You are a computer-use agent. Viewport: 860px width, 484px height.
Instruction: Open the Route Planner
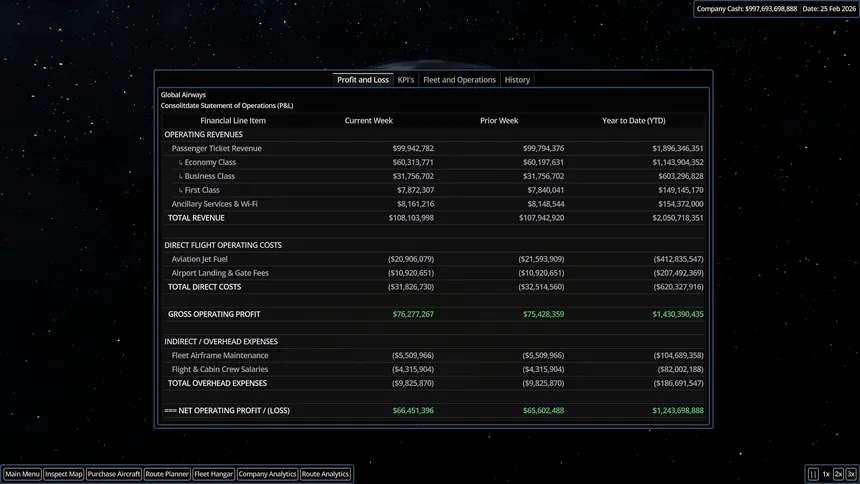point(167,474)
